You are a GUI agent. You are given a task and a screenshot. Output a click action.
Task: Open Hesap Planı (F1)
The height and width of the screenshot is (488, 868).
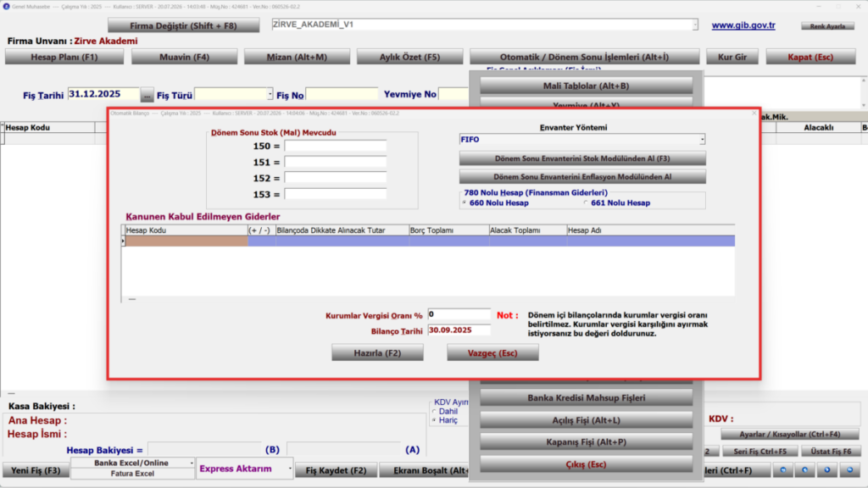click(64, 57)
